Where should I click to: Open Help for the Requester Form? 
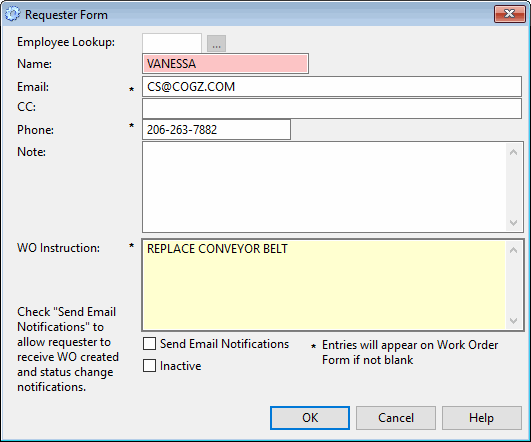click(x=482, y=418)
